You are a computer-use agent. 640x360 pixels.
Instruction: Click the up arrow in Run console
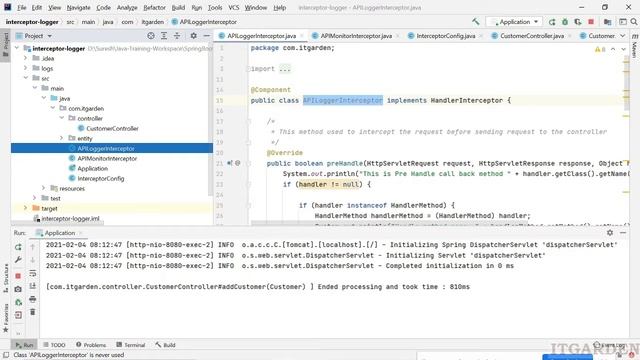(x=33, y=247)
